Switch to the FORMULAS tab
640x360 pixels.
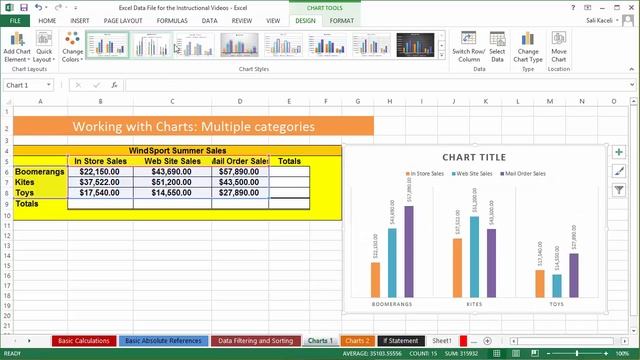point(172,21)
